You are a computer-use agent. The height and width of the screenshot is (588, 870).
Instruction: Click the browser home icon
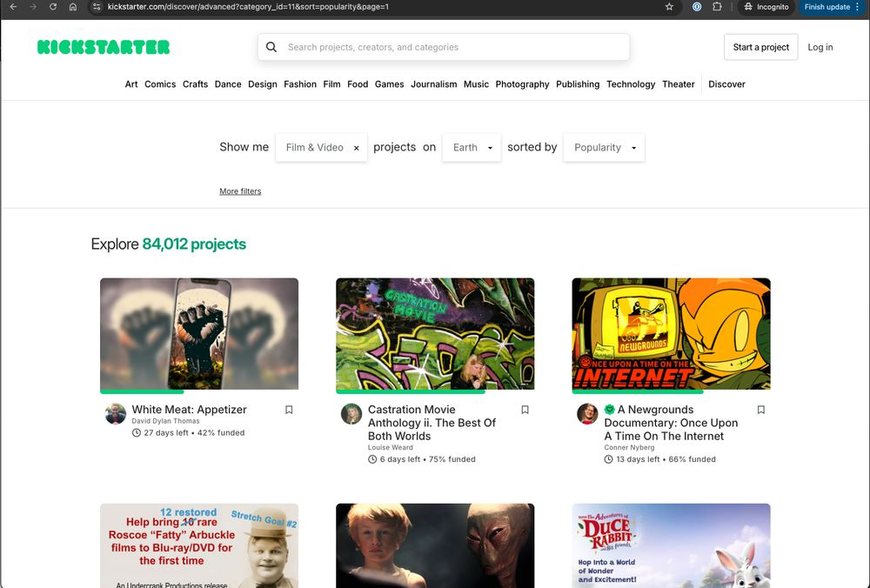tap(73, 7)
